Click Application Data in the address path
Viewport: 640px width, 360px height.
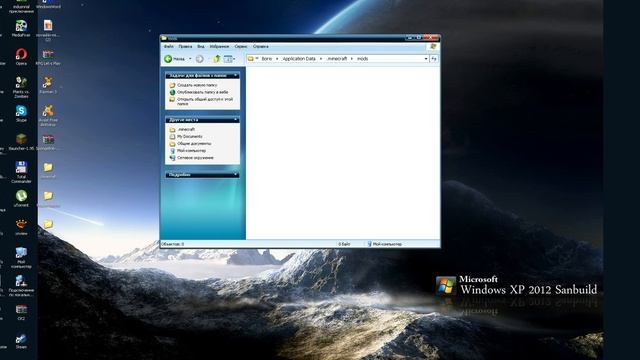click(x=299, y=59)
